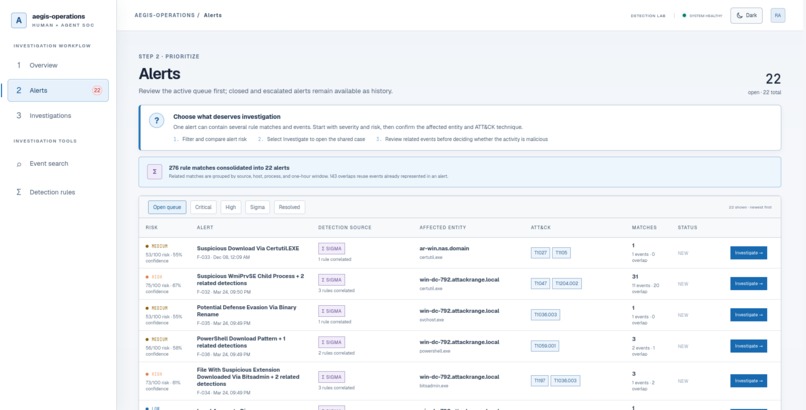Click the Affected Entity column header

point(443,228)
